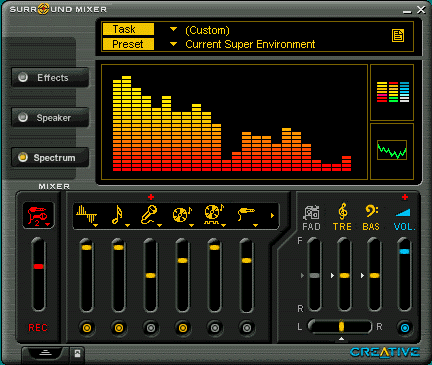Toggle mute for CD Digital channel
This screenshot has width=432, height=365.
click(215, 328)
